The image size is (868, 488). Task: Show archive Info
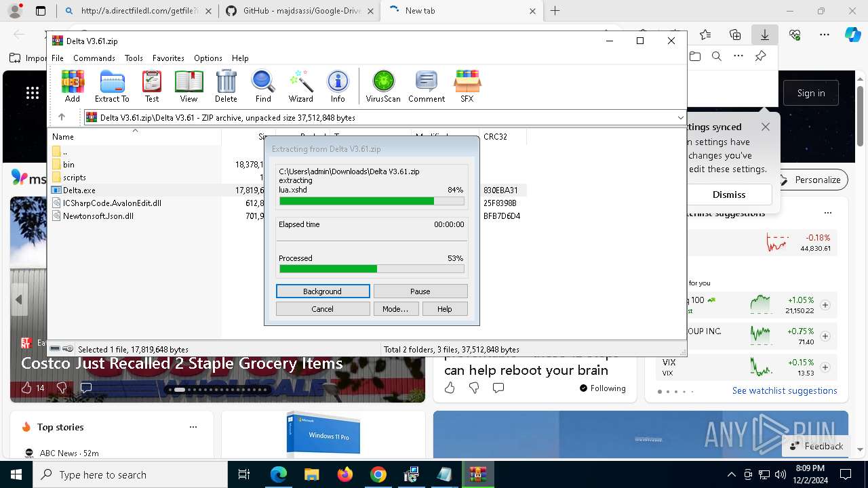(x=338, y=86)
